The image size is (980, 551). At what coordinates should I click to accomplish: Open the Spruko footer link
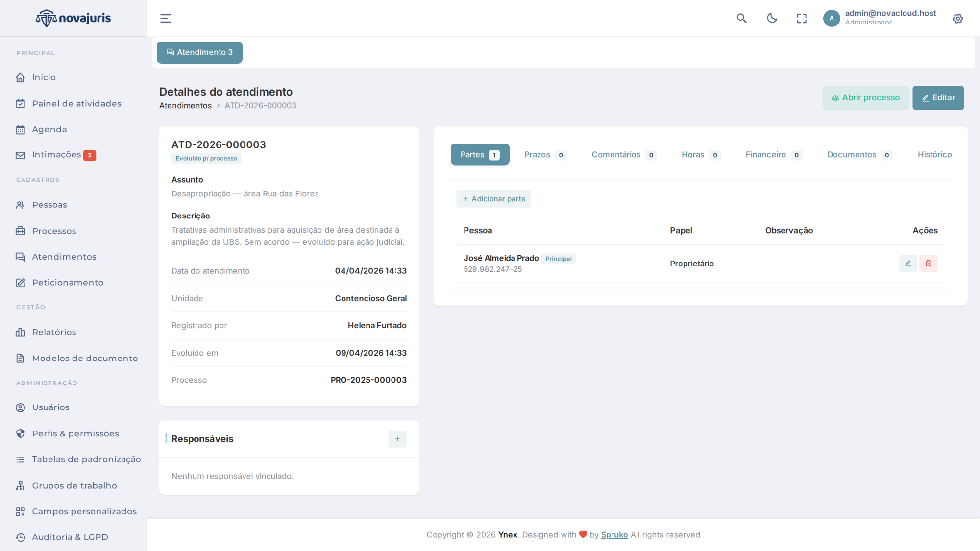[614, 535]
